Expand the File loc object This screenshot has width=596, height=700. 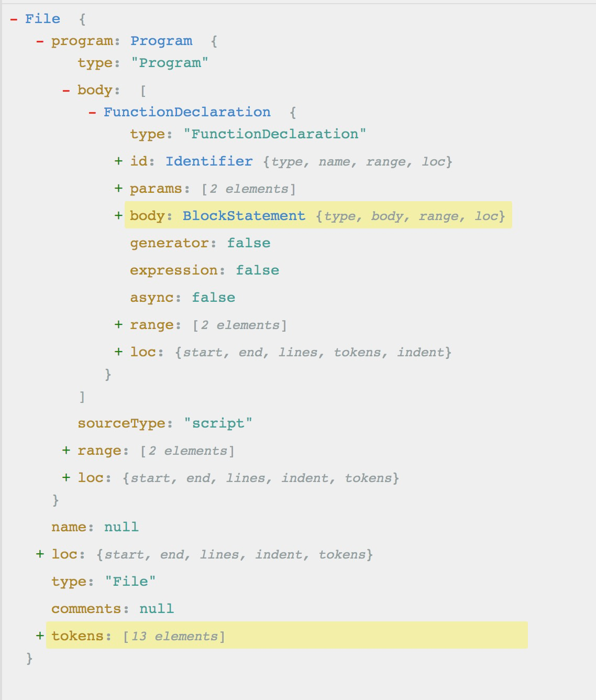click(40, 554)
